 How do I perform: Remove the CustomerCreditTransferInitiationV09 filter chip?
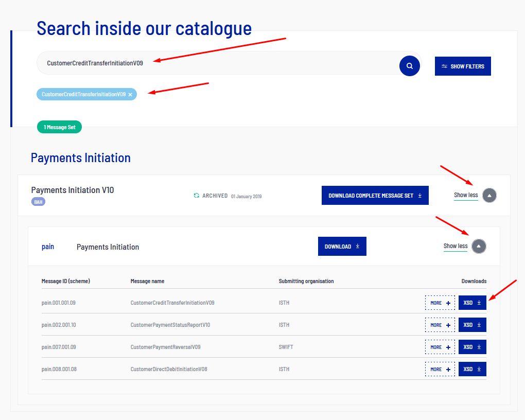pos(130,95)
